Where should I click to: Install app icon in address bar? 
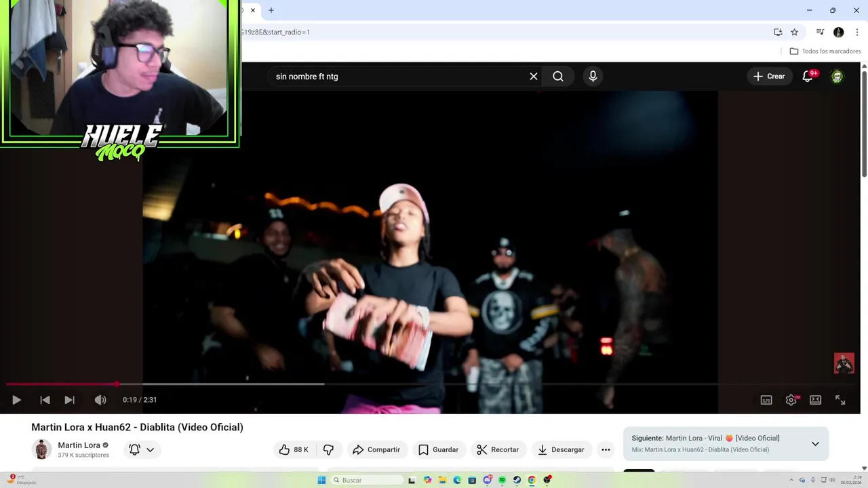point(778,32)
